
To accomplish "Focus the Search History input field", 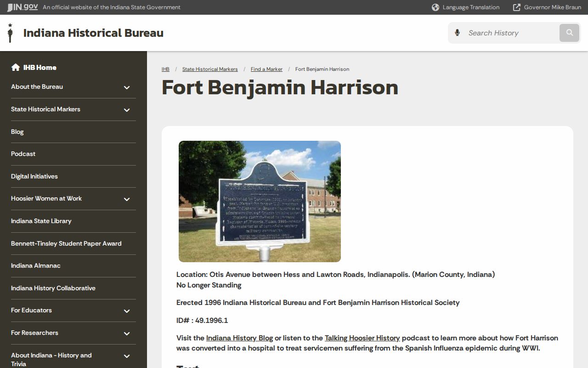I will pyautogui.click(x=511, y=33).
